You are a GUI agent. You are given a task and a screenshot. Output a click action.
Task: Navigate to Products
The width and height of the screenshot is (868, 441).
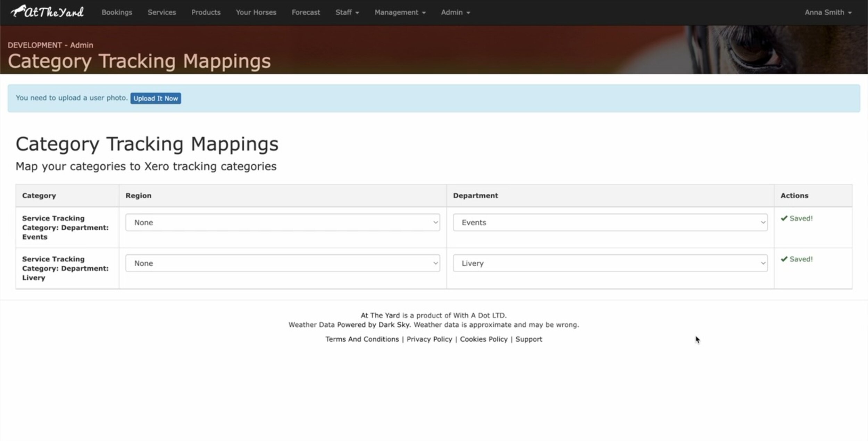[x=206, y=13]
